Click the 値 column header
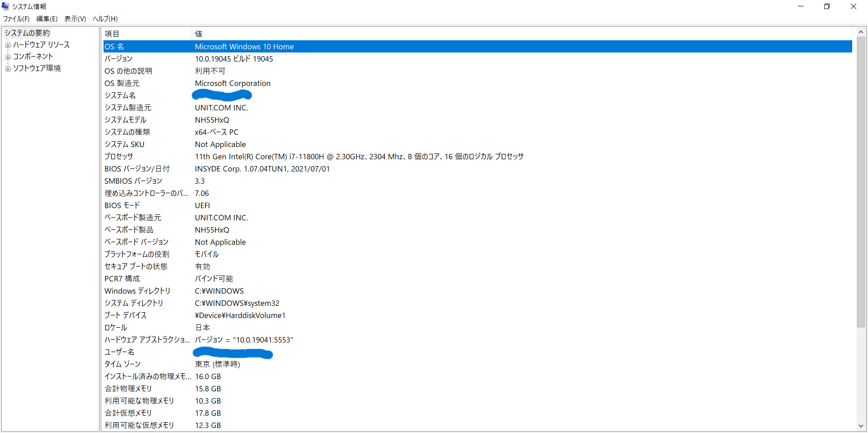 pyautogui.click(x=522, y=34)
